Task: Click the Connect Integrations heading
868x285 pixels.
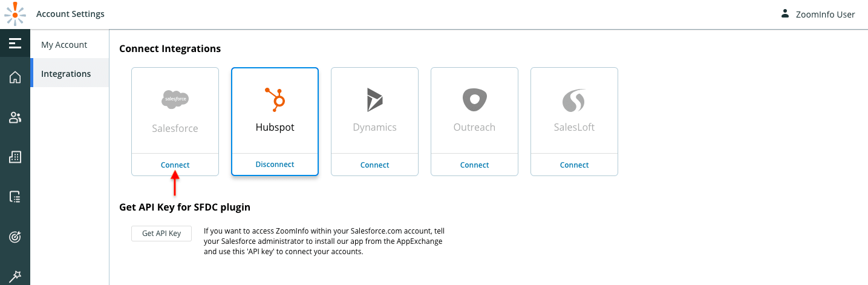Action: click(170, 48)
